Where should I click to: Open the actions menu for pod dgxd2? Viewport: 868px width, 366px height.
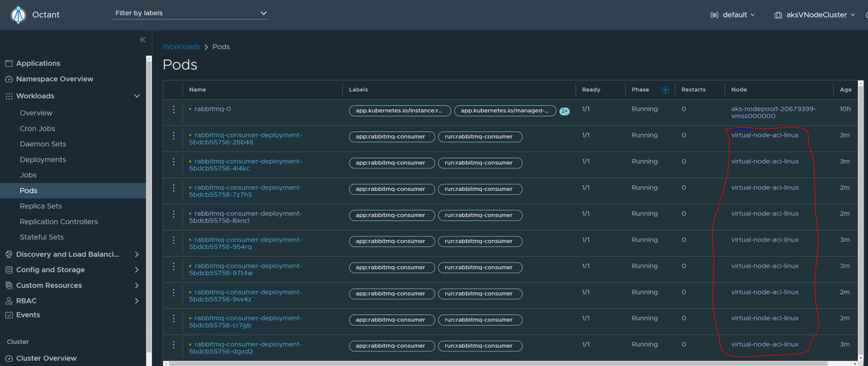click(174, 344)
